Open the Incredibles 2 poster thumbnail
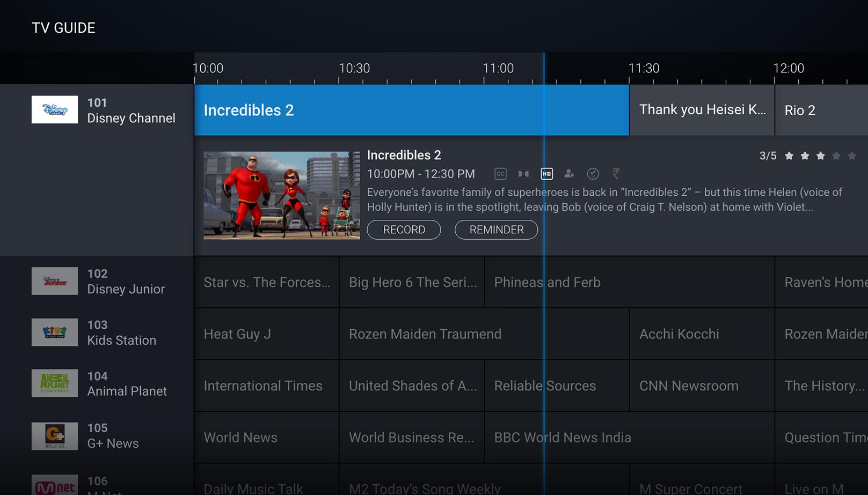This screenshot has height=495, width=868. [x=282, y=195]
